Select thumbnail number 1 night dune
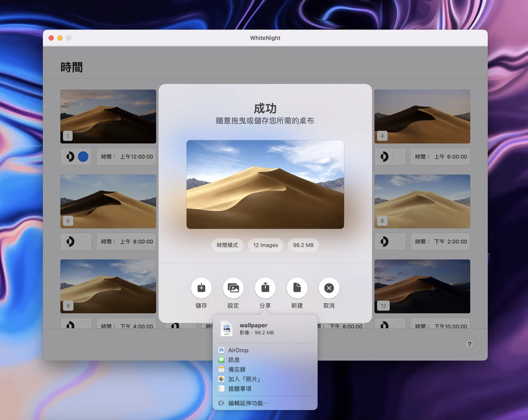Image resolution: width=528 pixels, height=420 pixels. [x=108, y=116]
